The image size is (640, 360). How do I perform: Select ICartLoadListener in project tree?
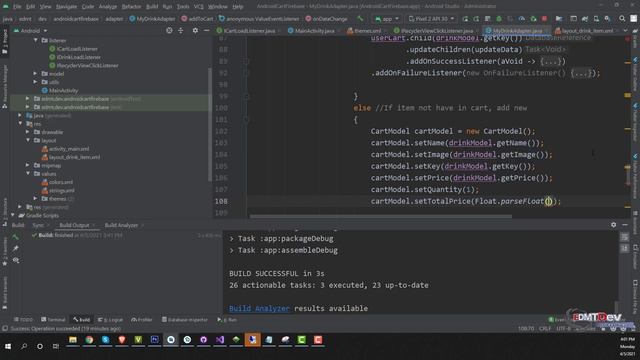[77, 49]
